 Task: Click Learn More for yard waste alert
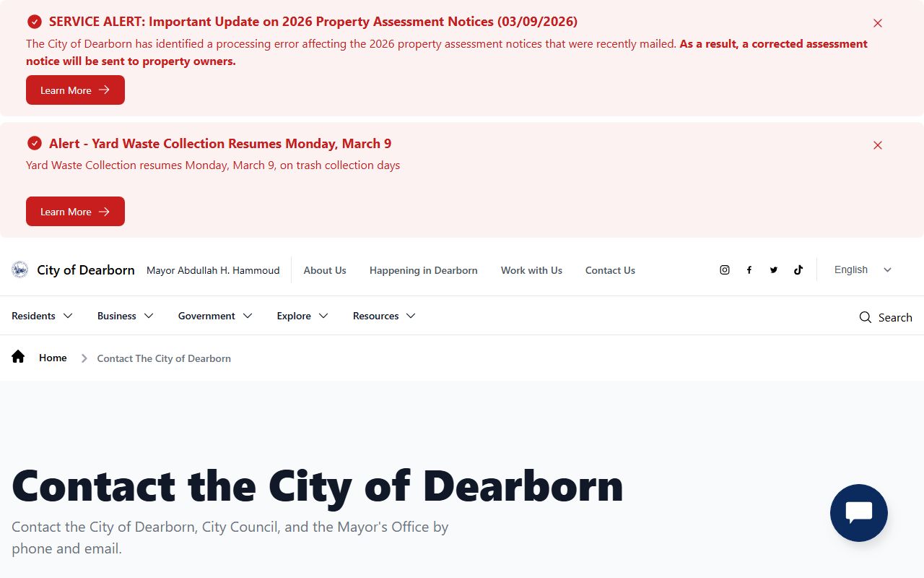click(75, 212)
